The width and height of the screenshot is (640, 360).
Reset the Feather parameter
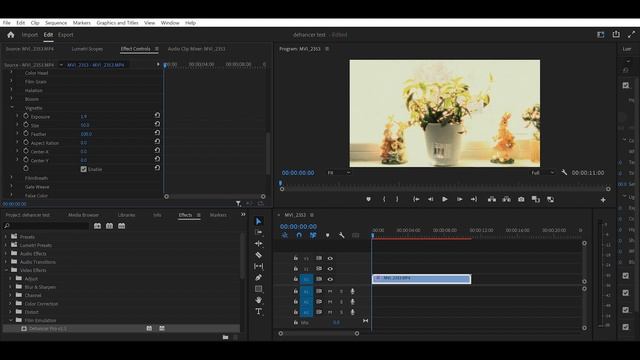(157, 133)
